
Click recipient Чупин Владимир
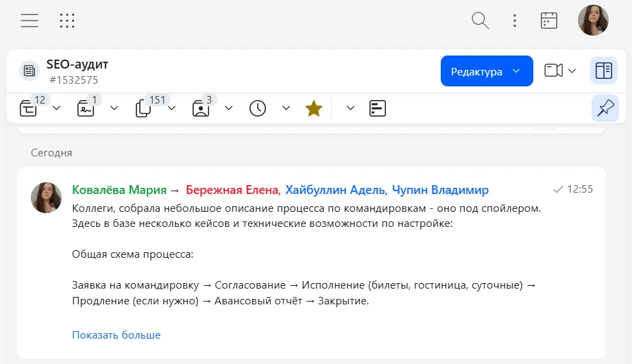[x=440, y=189]
